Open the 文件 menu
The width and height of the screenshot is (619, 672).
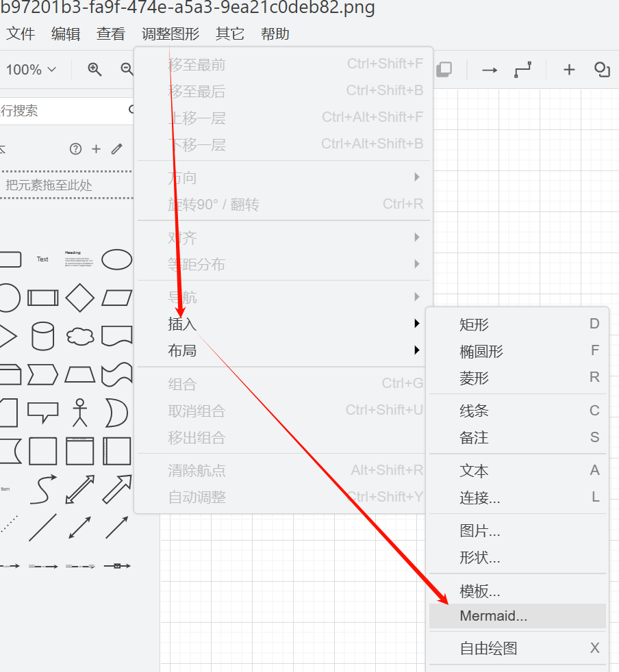pos(20,34)
